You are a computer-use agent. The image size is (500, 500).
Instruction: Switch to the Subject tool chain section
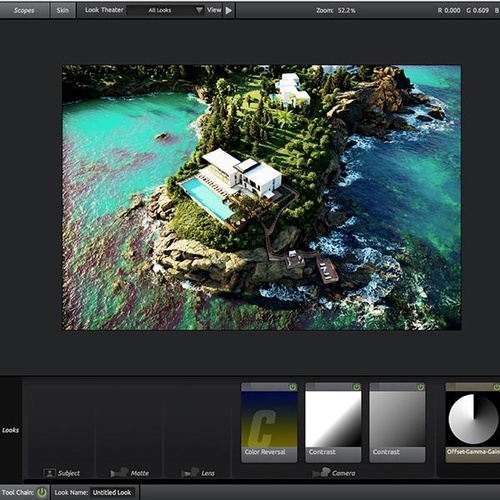69,473
